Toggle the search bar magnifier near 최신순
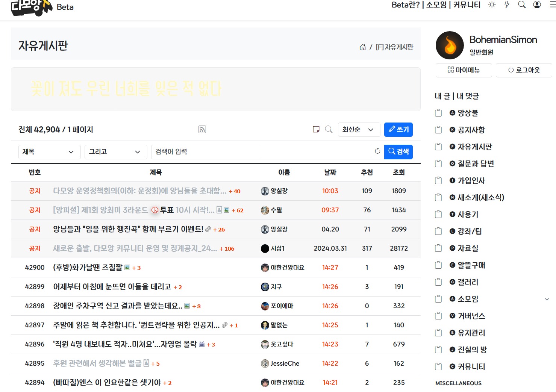This screenshot has width=556, height=392. (329, 129)
